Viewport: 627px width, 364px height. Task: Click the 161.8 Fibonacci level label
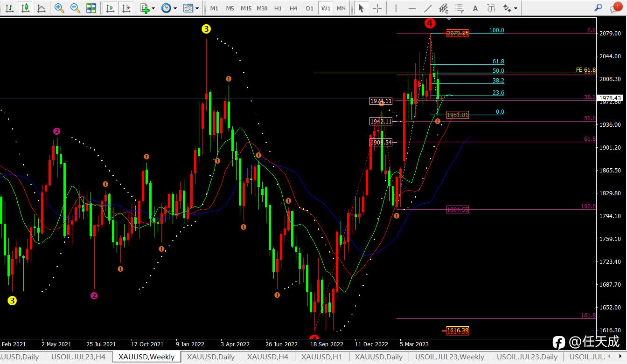[x=588, y=316]
